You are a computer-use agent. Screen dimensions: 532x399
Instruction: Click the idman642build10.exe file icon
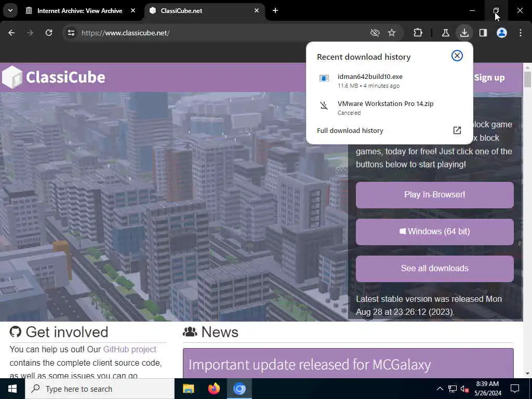click(324, 78)
